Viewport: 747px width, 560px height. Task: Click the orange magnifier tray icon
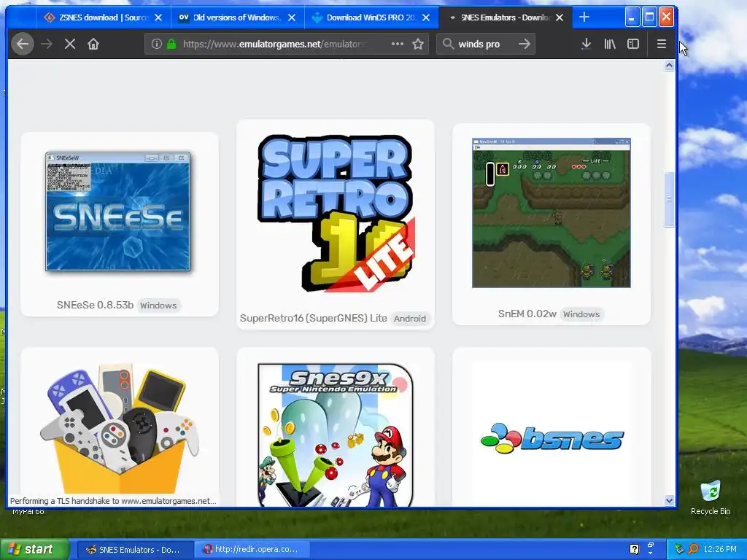click(693, 549)
